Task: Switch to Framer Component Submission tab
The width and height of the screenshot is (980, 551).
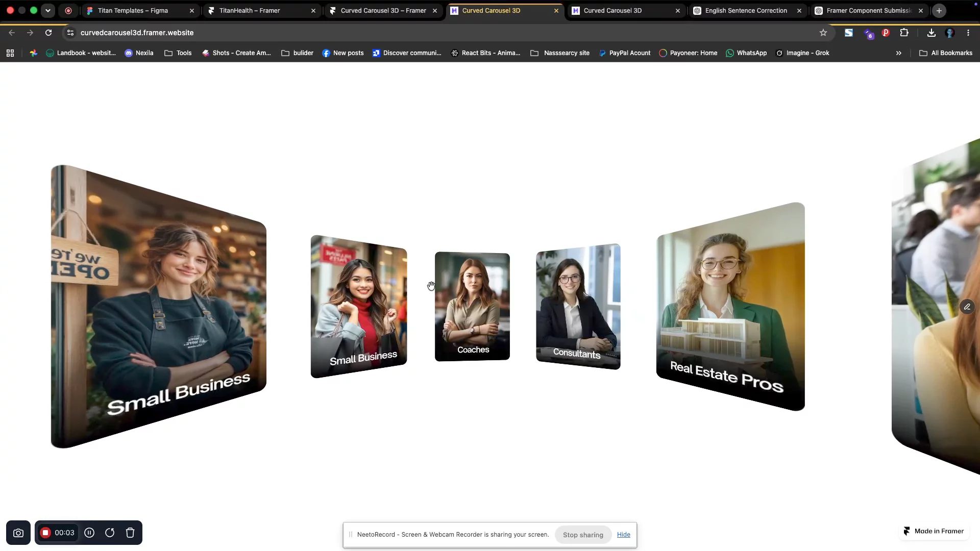Action: (869, 11)
